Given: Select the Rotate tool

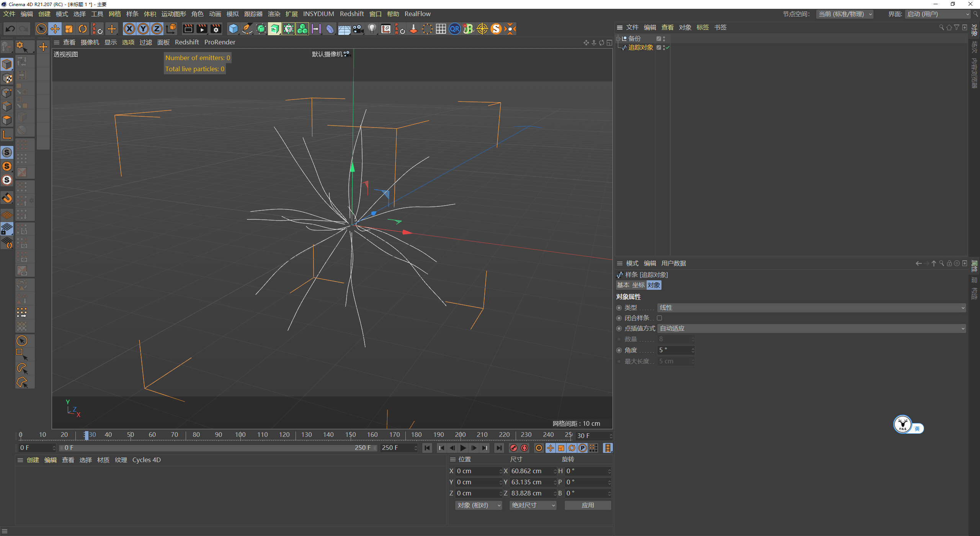Looking at the screenshot, I should click(x=83, y=29).
